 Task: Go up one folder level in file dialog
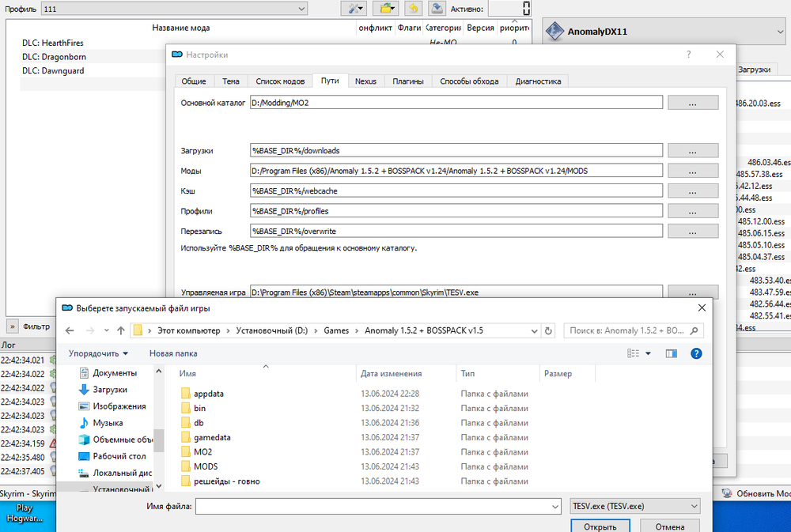click(x=120, y=330)
